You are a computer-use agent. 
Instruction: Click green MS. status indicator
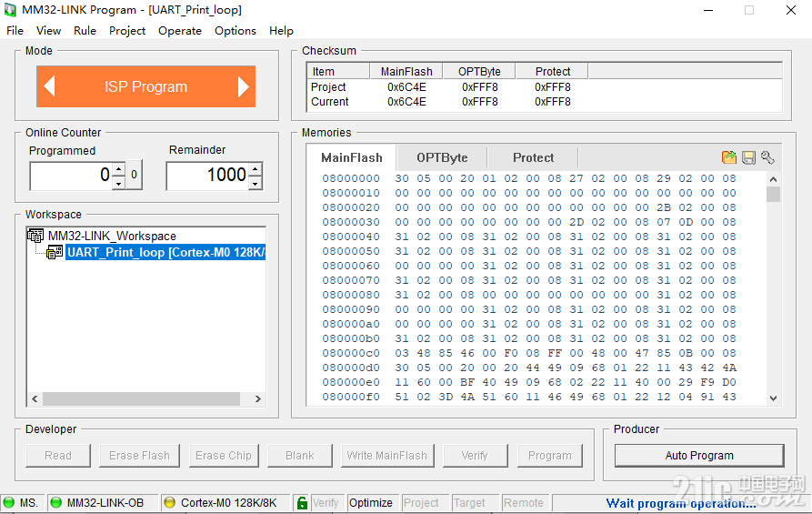9,502
